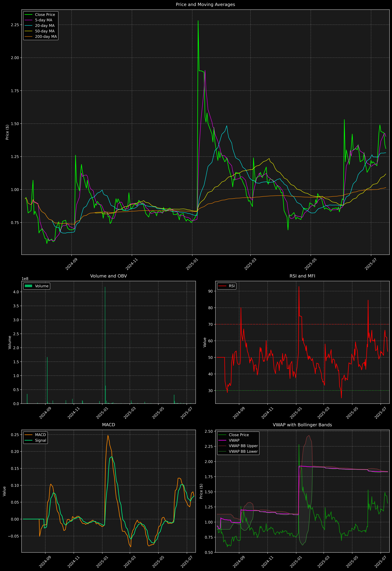This screenshot has height=571, width=392.
Task: Click the 'Value' axis label of the MACD chart
Action: point(4,491)
